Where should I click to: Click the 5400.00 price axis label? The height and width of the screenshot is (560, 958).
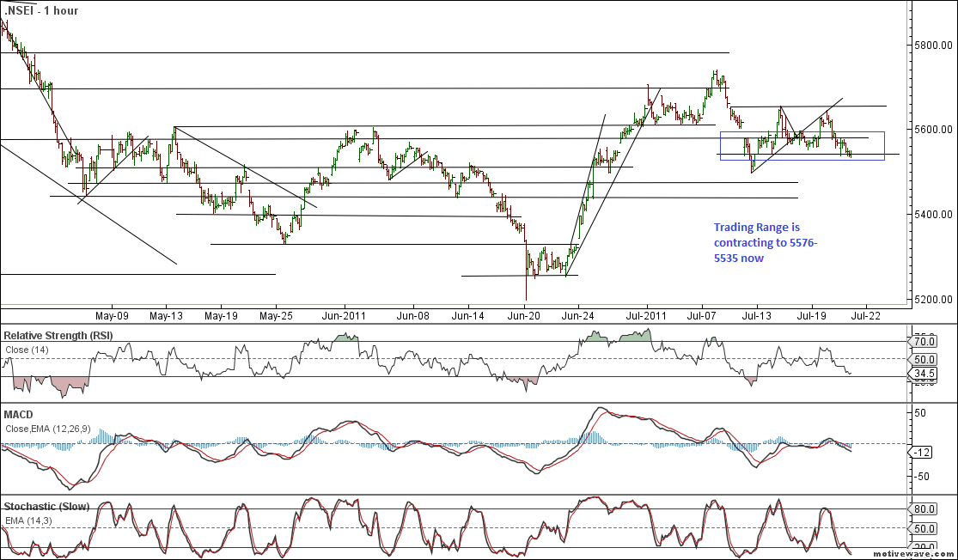(932, 214)
